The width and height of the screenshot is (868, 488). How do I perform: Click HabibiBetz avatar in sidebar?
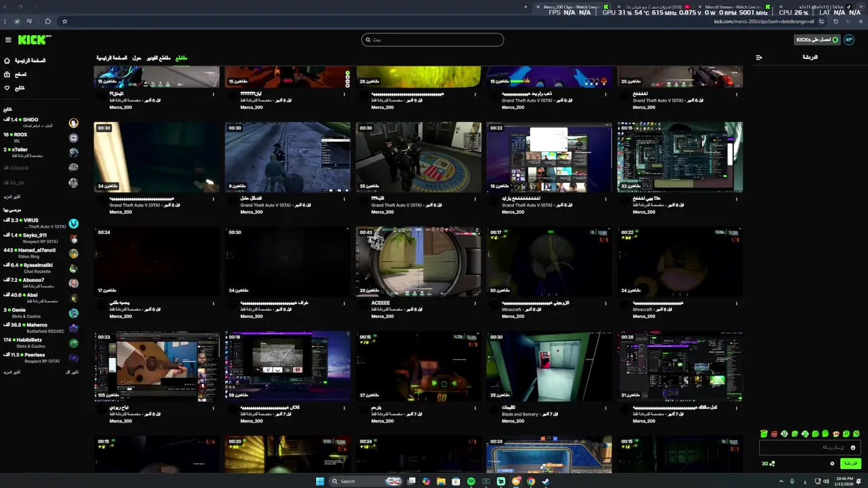73,343
